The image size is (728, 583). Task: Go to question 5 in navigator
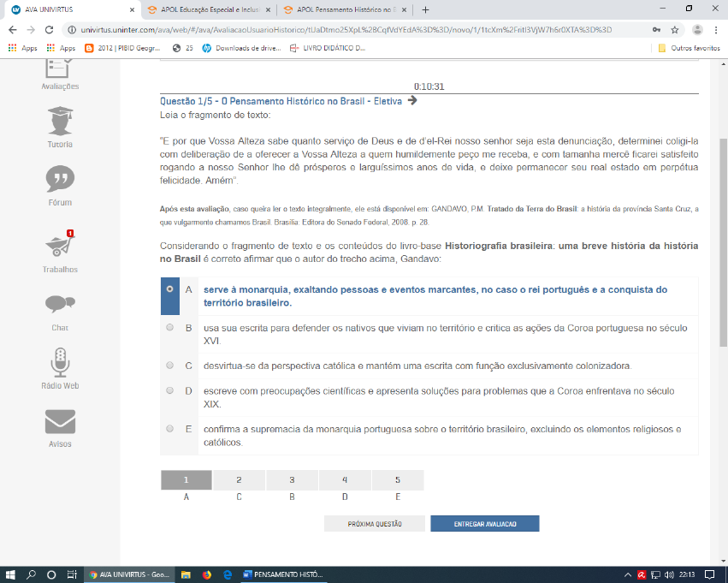click(x=397, y=480)
